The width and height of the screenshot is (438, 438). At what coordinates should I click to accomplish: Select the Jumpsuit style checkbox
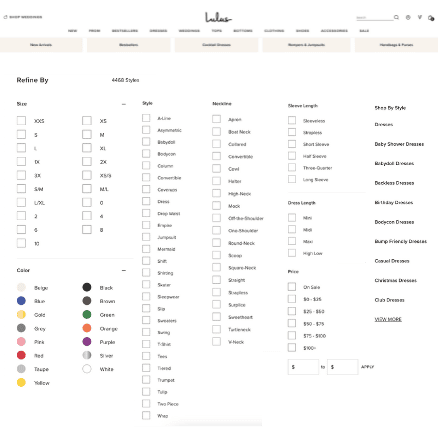pyautogui.click(x=146, y=237)
